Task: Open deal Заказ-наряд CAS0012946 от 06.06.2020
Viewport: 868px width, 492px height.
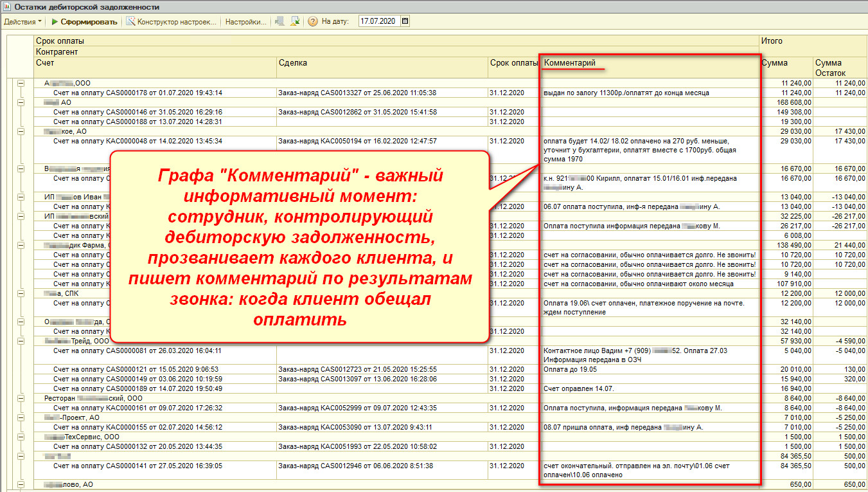Action: coord(355,466)
